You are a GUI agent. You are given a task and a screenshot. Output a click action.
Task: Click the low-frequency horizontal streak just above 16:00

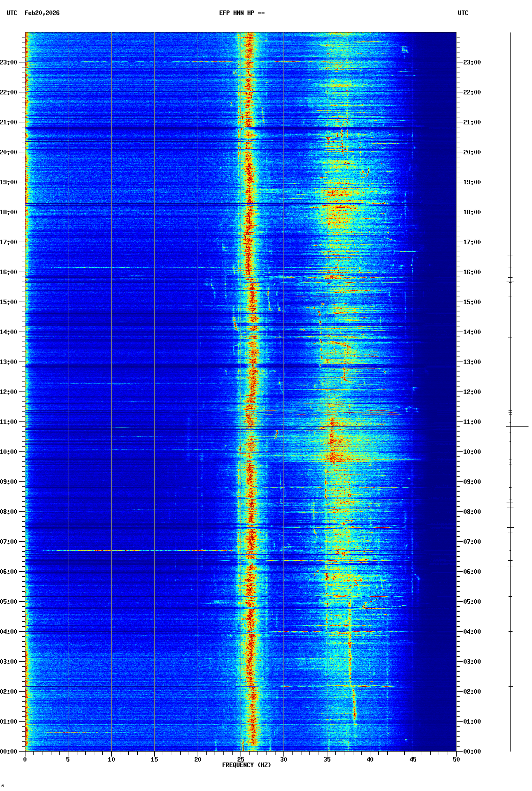(x=135, y=268)
